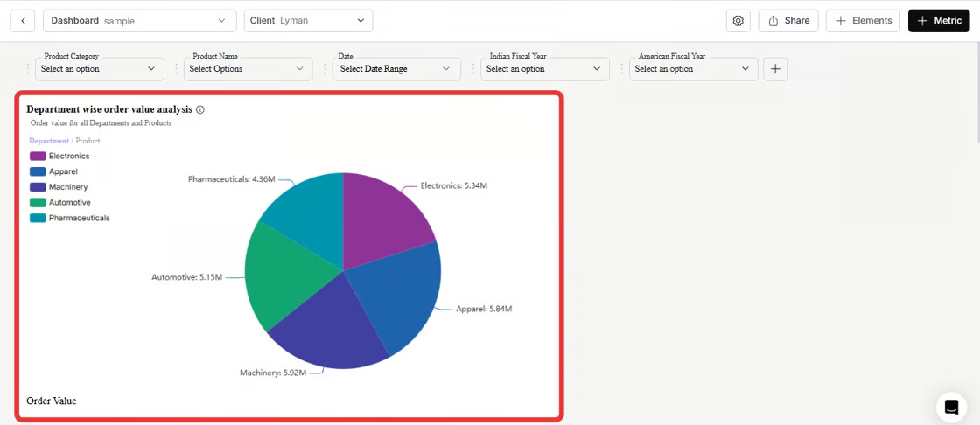The height and width of the screenshot is (425, 980).
Task: Grab the drag handle before Product Category filter
Action: click(x=27, y=69)
